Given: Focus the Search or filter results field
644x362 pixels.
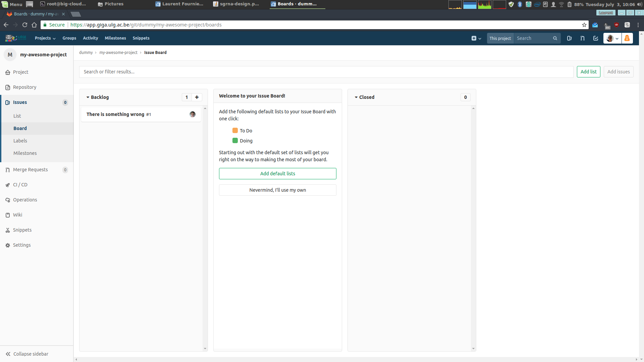Looking at the screenshot, I should pos(326,72).
